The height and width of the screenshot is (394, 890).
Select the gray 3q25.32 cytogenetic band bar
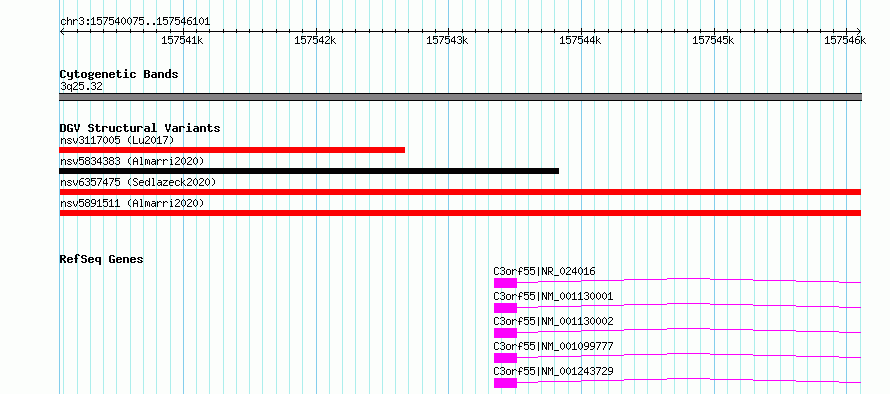460,97
